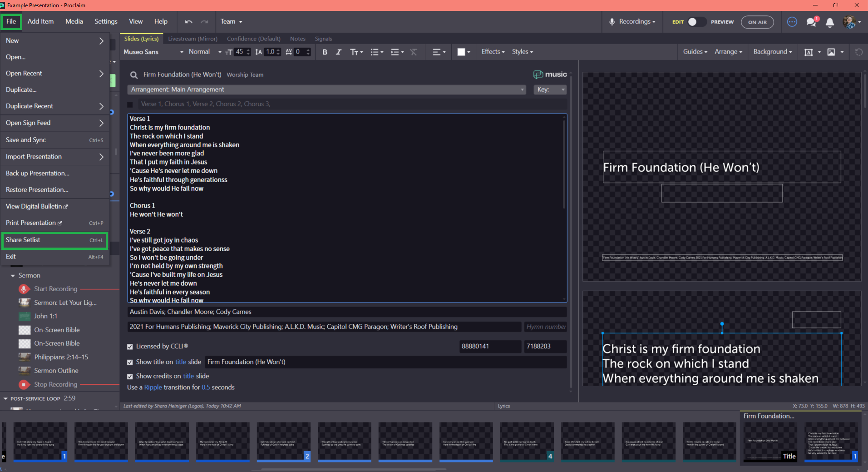Open the notifications bell

(830, 22)
